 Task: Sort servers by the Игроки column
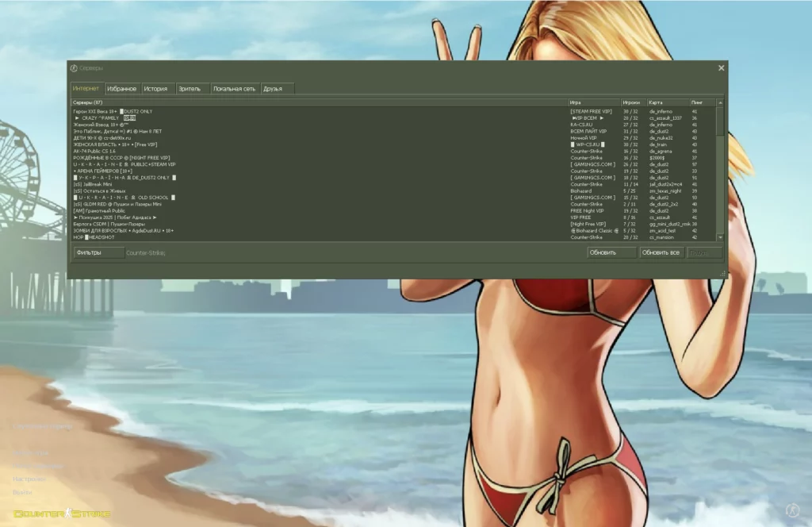[629, 102]
